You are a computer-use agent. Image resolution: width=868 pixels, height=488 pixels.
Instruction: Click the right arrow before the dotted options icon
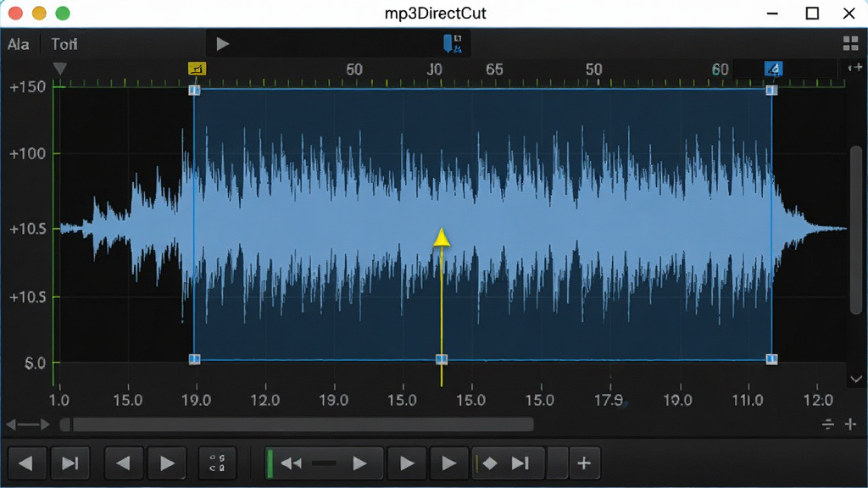[167, 463]
